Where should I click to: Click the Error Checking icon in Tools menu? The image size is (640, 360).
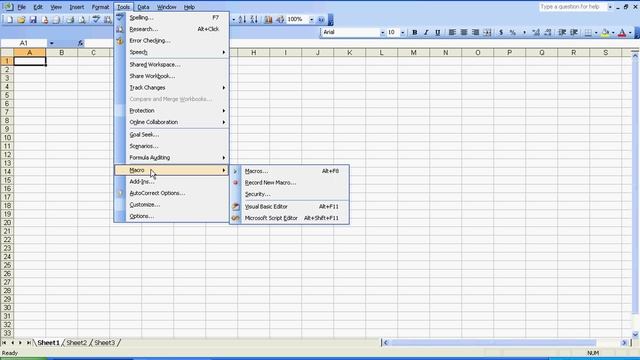(x=120, y=40)
